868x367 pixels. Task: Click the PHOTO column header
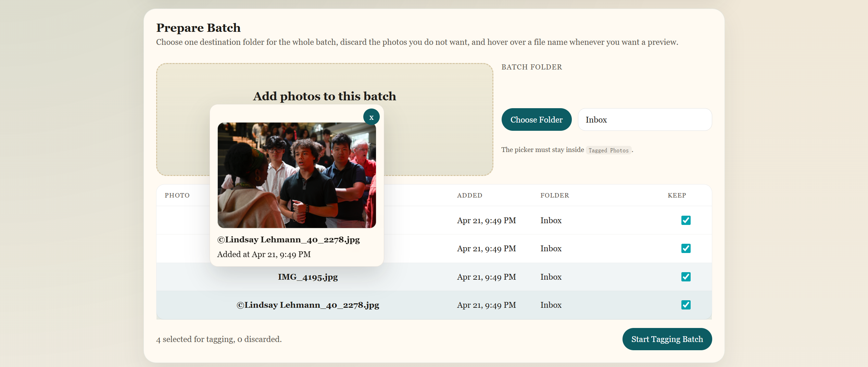pyautogui.click(x=177, y=195)
